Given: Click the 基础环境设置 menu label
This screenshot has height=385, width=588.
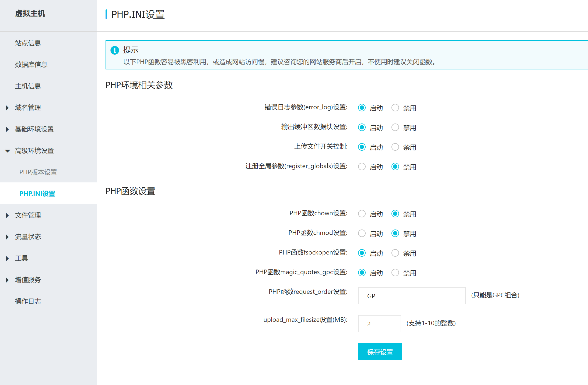Looking at the screenshot, I should click(34, 129).
